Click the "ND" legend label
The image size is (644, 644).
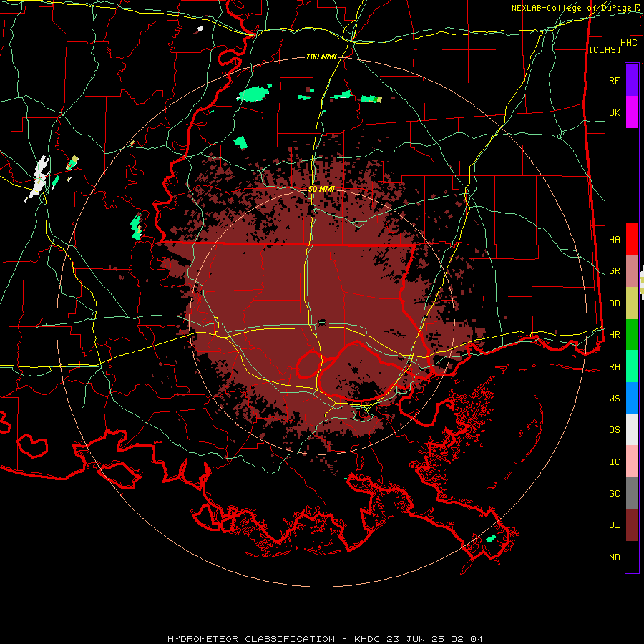[615, 557]
